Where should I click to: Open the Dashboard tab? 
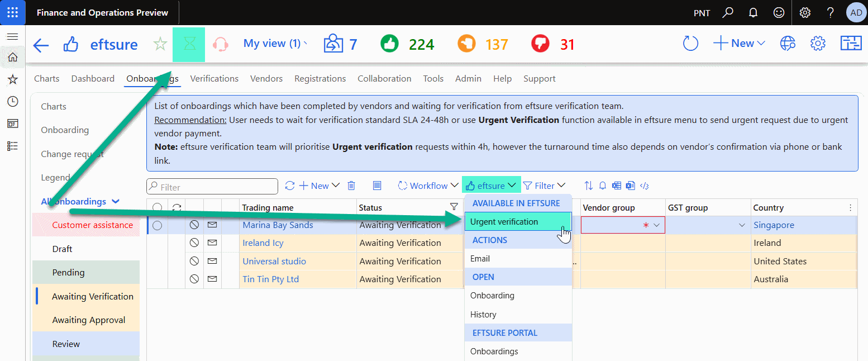tap(93, 79)
